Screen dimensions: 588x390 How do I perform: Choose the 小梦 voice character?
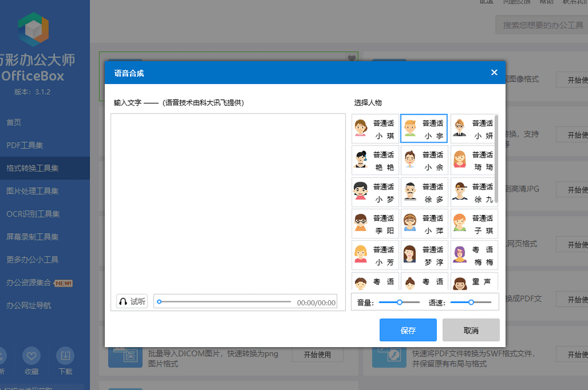point(375,192)
